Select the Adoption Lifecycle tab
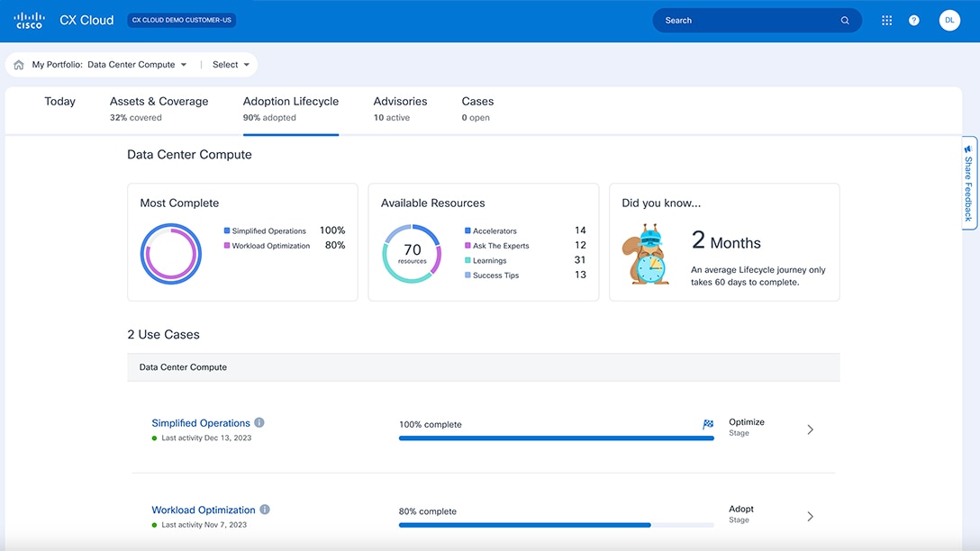 291,109
